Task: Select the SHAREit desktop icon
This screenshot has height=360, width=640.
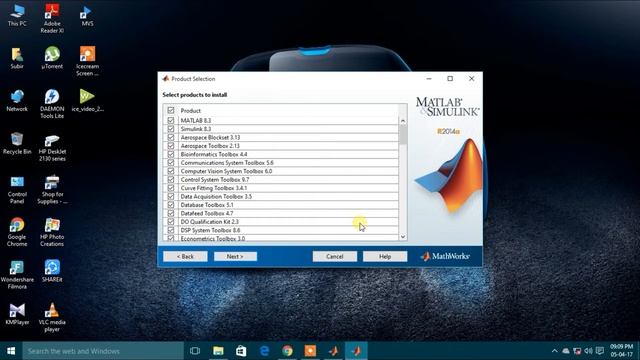Action: (52, 271)
